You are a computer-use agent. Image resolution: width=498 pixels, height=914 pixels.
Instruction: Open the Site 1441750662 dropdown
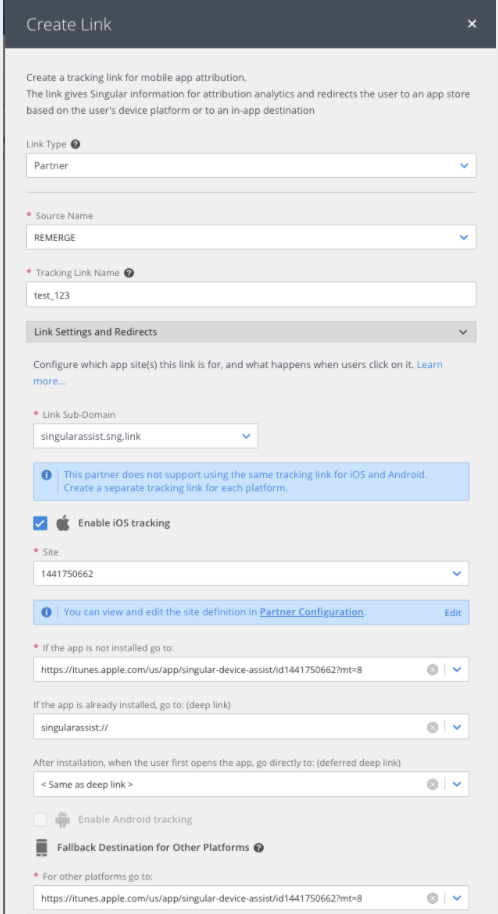pos(251,574)
